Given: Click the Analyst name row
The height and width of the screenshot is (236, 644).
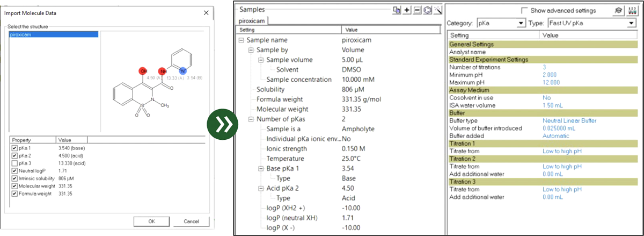Looking at the screenshot, I should [542, 52].
